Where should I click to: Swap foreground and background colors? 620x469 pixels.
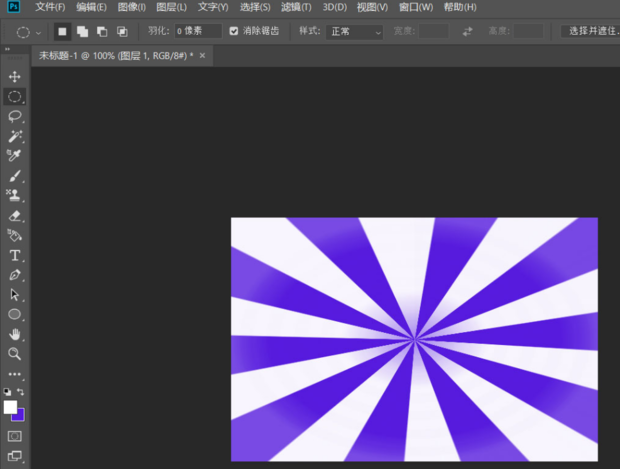pos(20,392)
